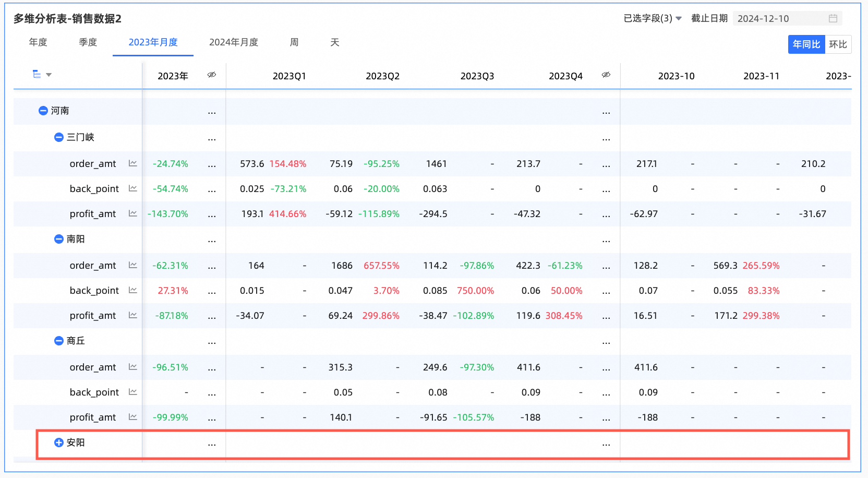Toggle eye icon next to 2023Q4 column

(x=606, y=75)
